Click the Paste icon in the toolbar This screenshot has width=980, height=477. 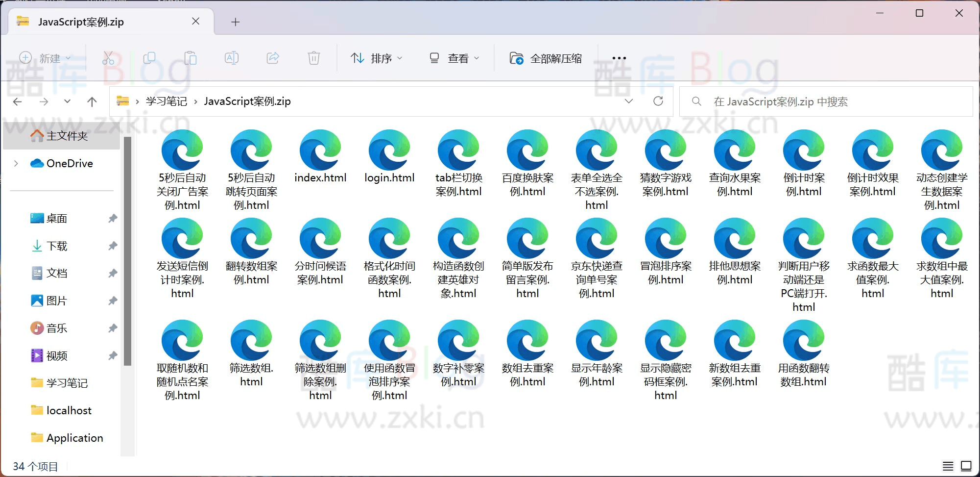point(191,57)
